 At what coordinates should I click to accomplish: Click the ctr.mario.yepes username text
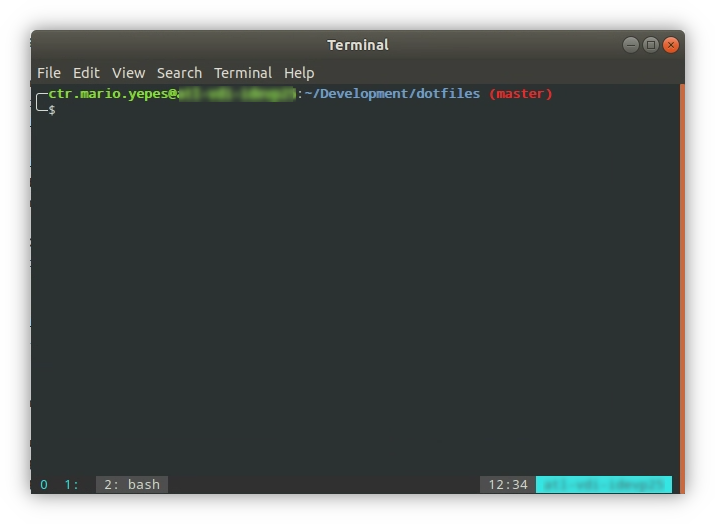click(x=109, y=94)
